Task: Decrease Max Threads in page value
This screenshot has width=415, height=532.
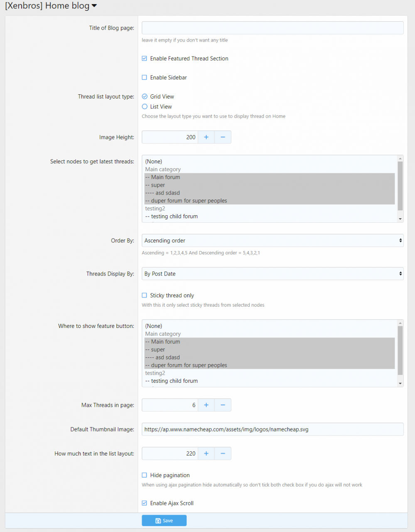Action: pyautogui.click(x=223, y=405)
